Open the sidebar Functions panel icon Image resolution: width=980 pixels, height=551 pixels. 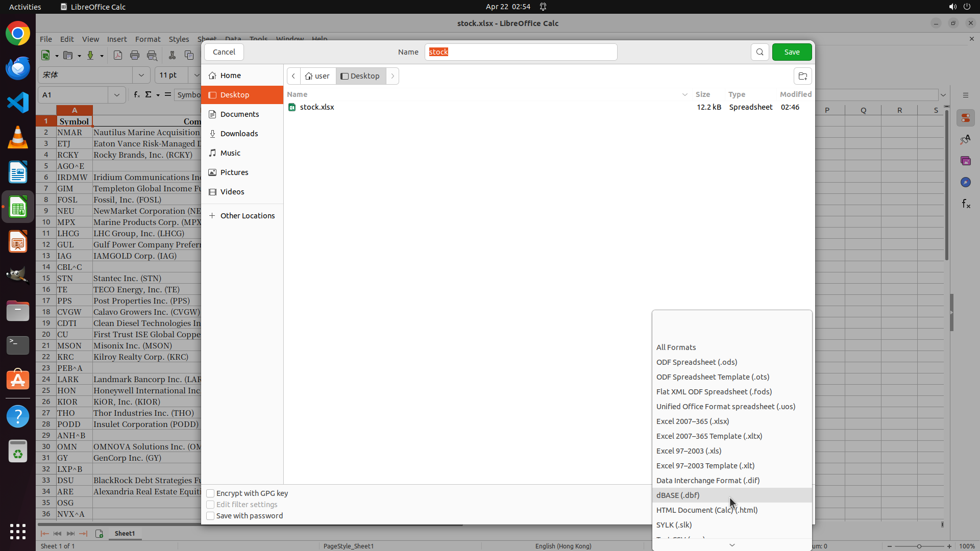pyautogui.click(x=966, y=204)
